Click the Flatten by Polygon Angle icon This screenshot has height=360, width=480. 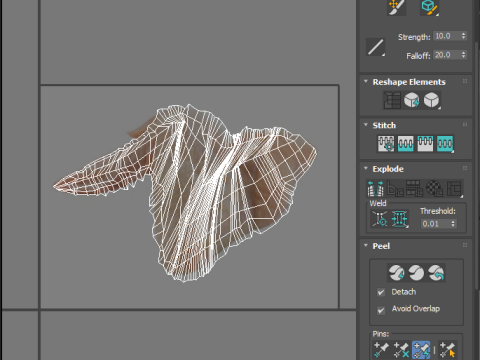[x=395, y=188]
